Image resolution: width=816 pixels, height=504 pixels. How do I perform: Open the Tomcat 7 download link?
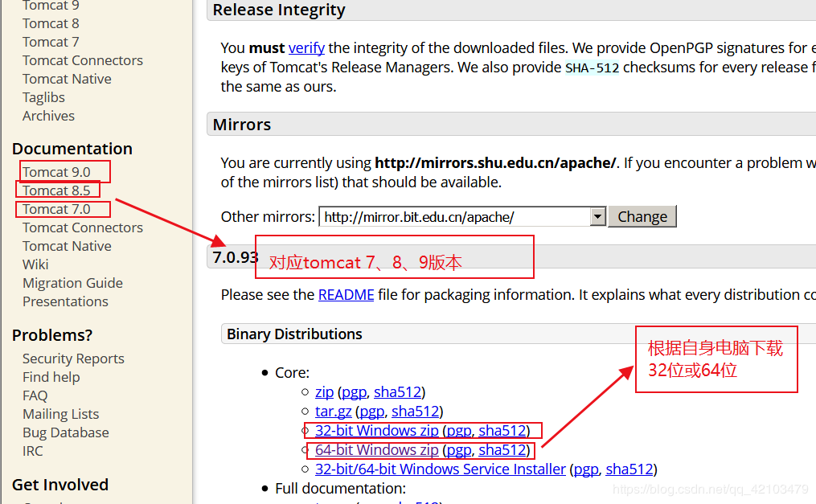coord(51,42)
